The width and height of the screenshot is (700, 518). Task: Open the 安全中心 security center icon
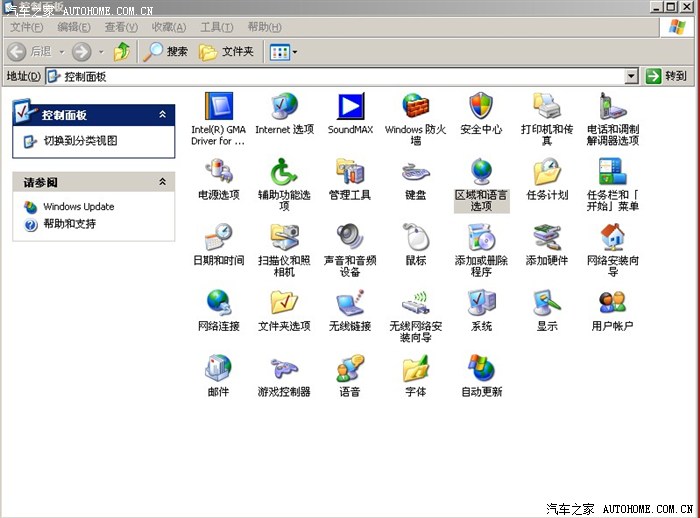pos(481,106)
